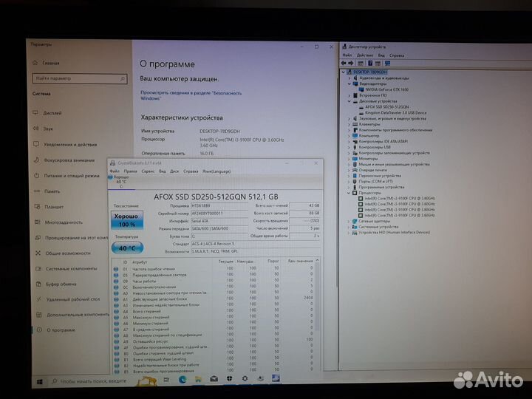This screenshot has width=532, height=399.
Task: Click the Back arrow in Device Manager toolbar
Action: point(344,63)
